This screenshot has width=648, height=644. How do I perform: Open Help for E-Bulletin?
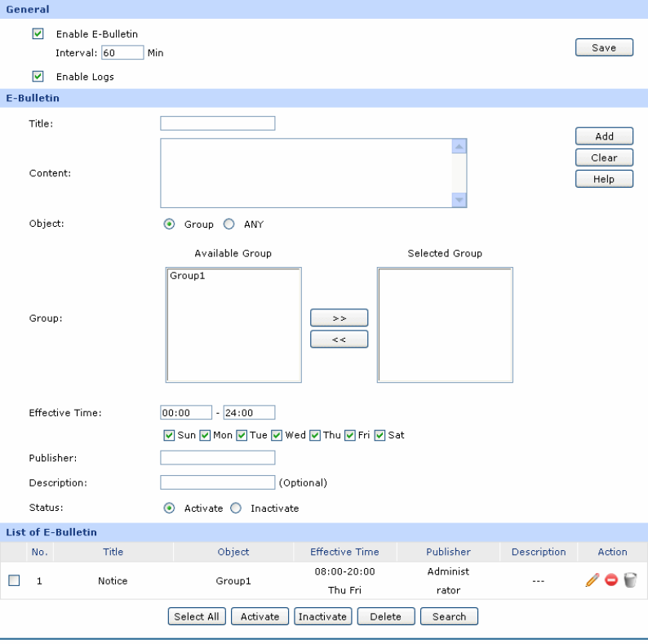(604, 179)
